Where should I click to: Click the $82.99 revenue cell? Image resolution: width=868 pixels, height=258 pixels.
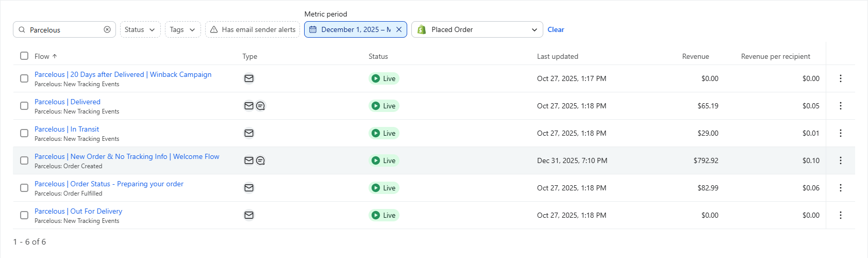point(708,188)
